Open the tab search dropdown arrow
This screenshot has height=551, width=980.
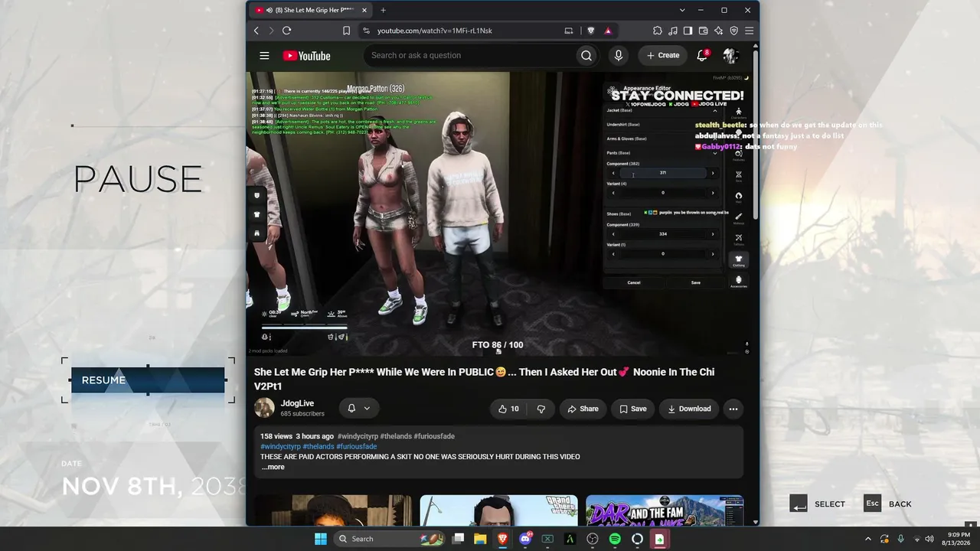(682, 10)
